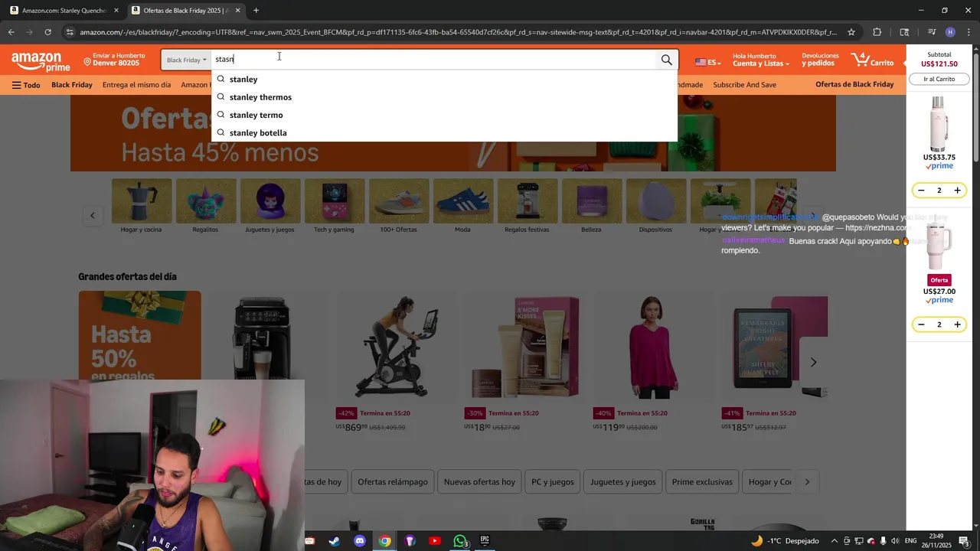Image resolution: width=980 pixels, height=551 pixels.
Task: Increase quantity of US$27.00 Stanley tumbler
Action: [x=957, y=324]
